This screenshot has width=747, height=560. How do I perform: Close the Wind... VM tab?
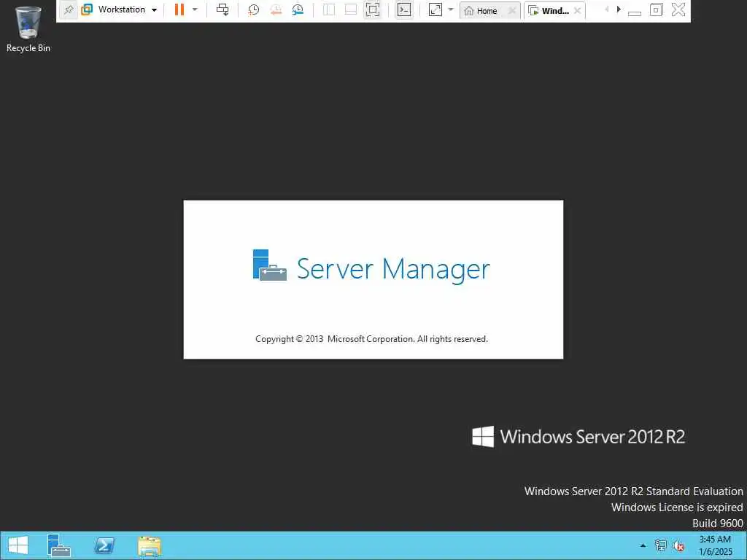tap(578, 10)
